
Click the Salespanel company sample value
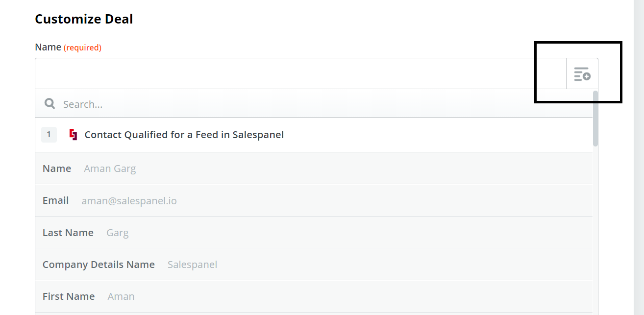pos(192,265)
